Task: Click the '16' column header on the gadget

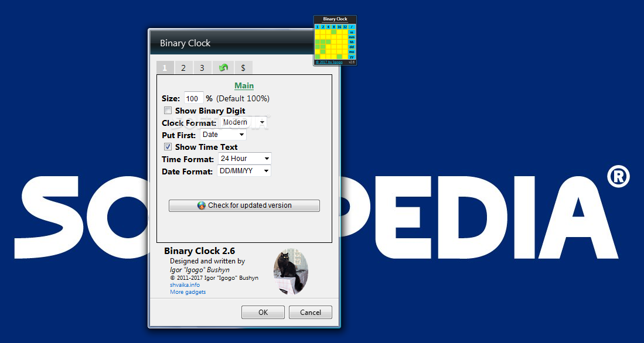Action: (x=339, y=27)
